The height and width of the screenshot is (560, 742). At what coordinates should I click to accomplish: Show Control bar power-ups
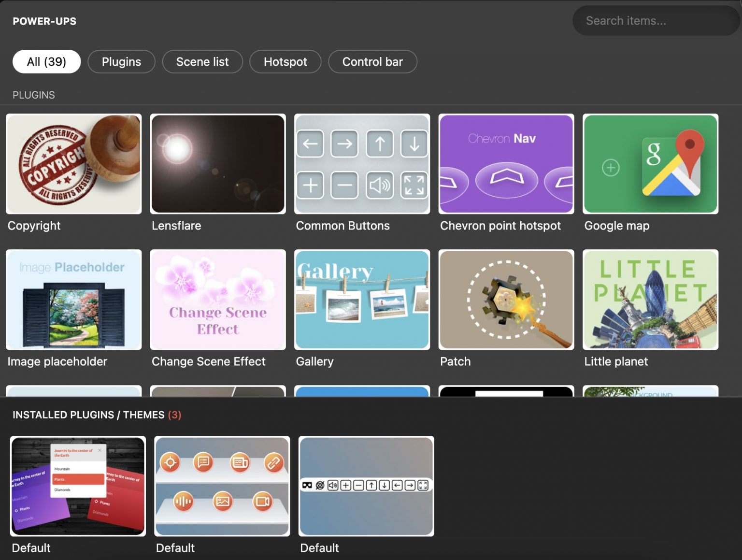point(372,62)
